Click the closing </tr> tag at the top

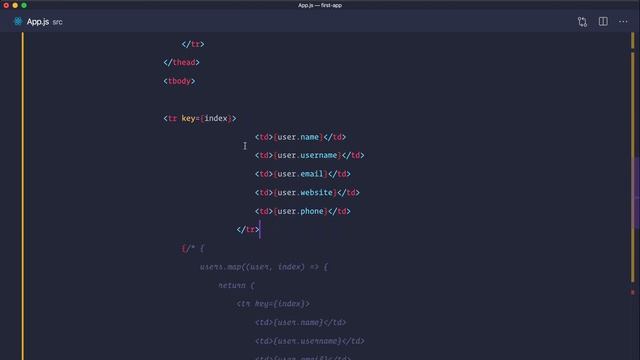[x=193, y=44]
